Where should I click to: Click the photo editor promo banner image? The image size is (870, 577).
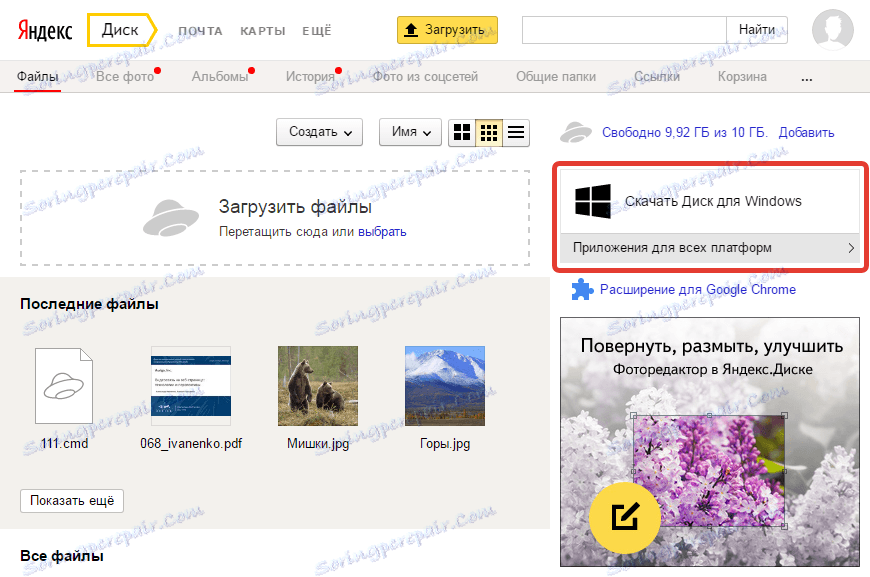(710, 442)
